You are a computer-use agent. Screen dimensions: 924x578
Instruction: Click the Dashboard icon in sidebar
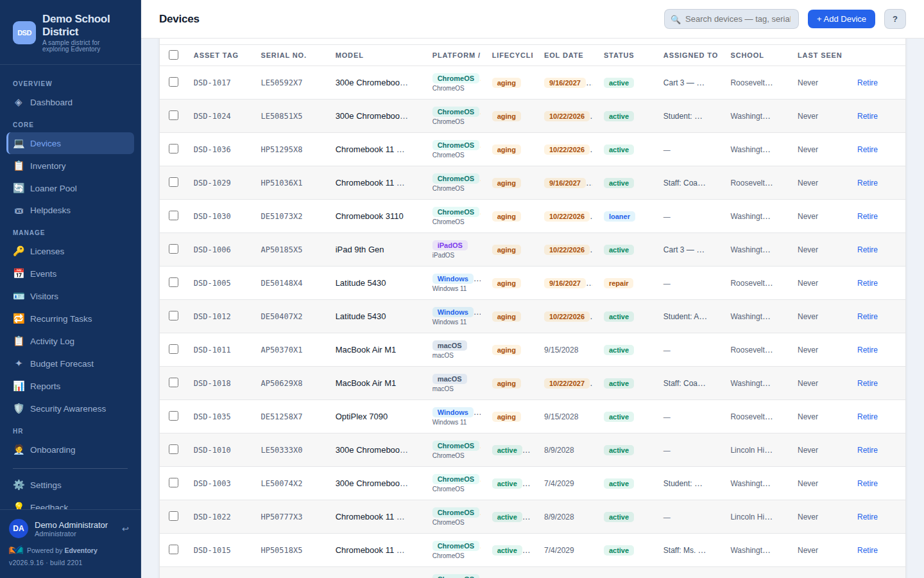[19, 103]
